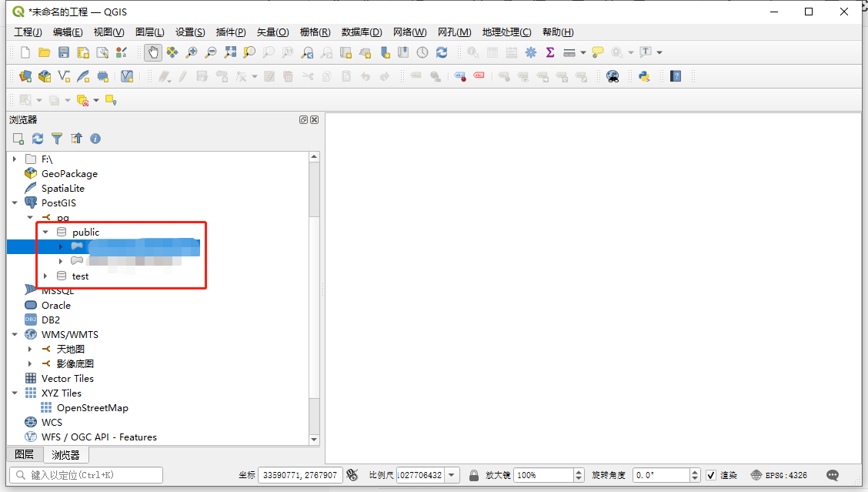The width and height of the screenshot is (868, 492).
Task: Expand the test schema
Action: tap(46, 276)
